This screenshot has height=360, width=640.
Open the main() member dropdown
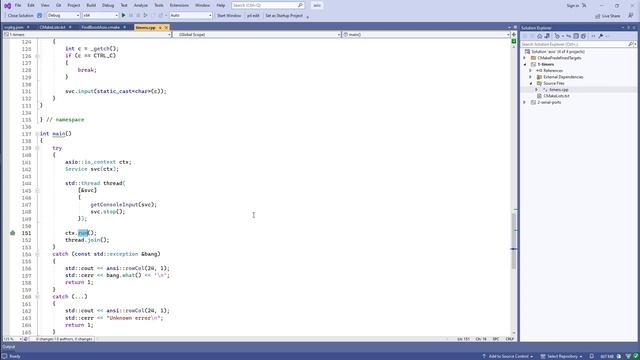(x=426, y=35)
